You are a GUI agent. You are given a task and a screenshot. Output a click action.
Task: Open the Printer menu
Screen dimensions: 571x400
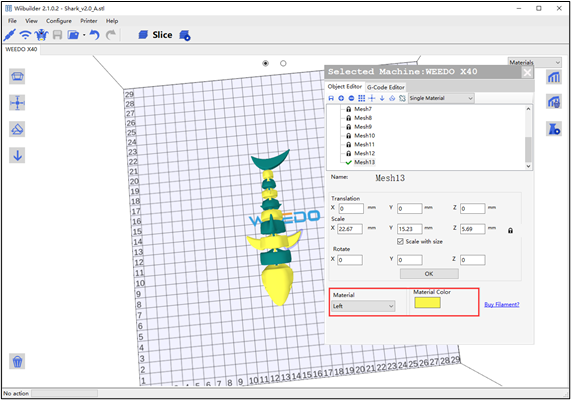(x=88, y=21)
